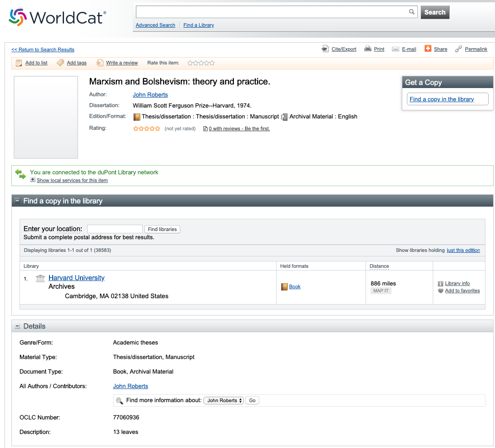Click the Share link

tap(441, 49)
